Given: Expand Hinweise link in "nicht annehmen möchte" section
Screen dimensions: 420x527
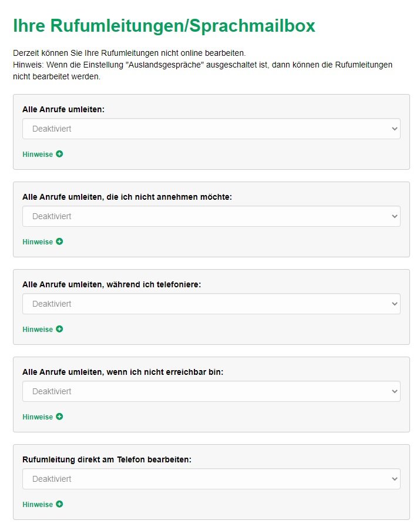Looking at the screenshot, I should click(x=38, y=241).
